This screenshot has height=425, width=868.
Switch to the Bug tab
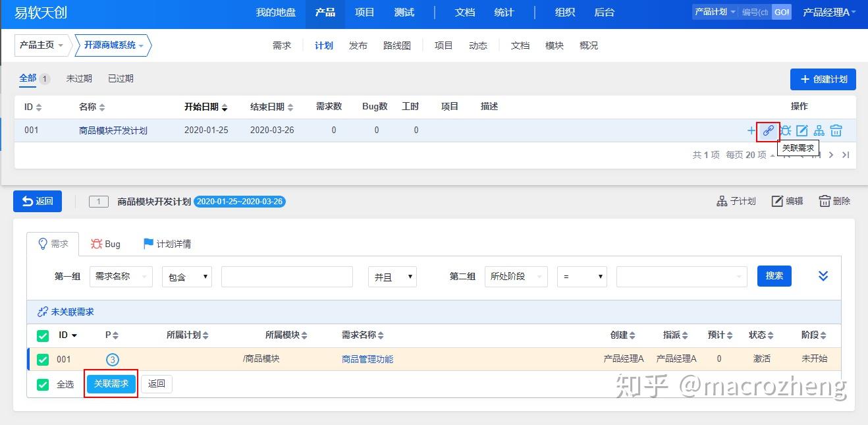tap(105, 244)
